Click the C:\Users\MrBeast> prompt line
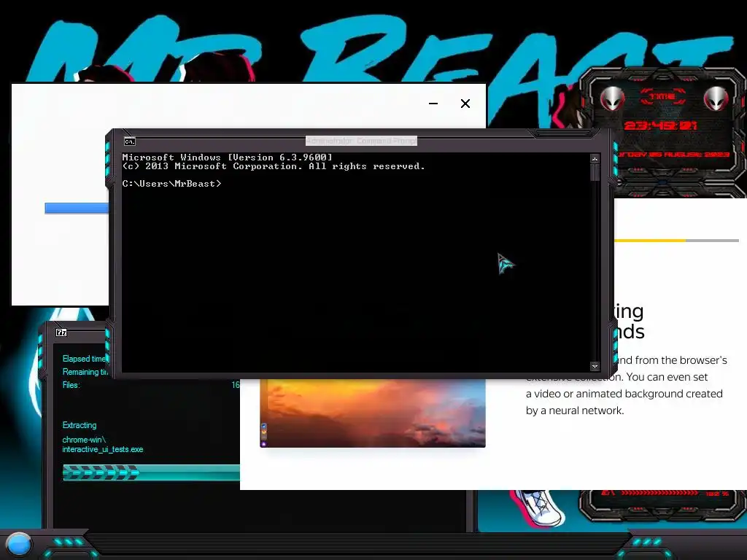The image size is (747, 560). pos(171,183)
